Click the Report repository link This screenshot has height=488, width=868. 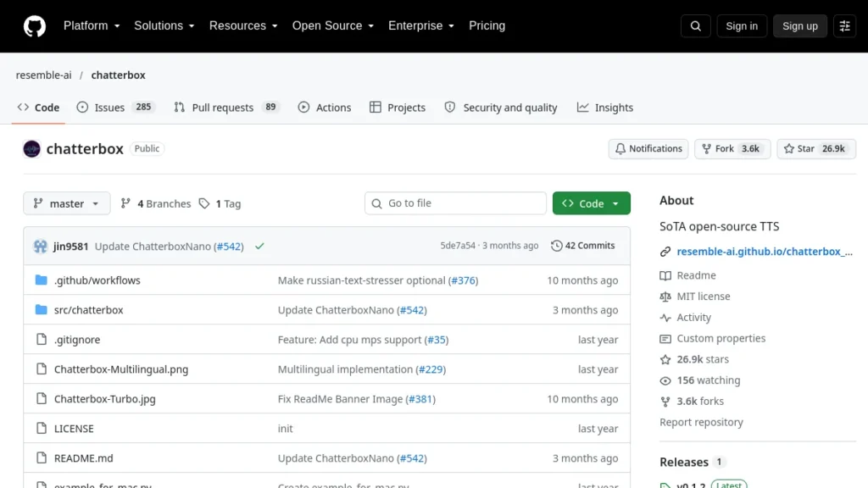coord(701,422)
